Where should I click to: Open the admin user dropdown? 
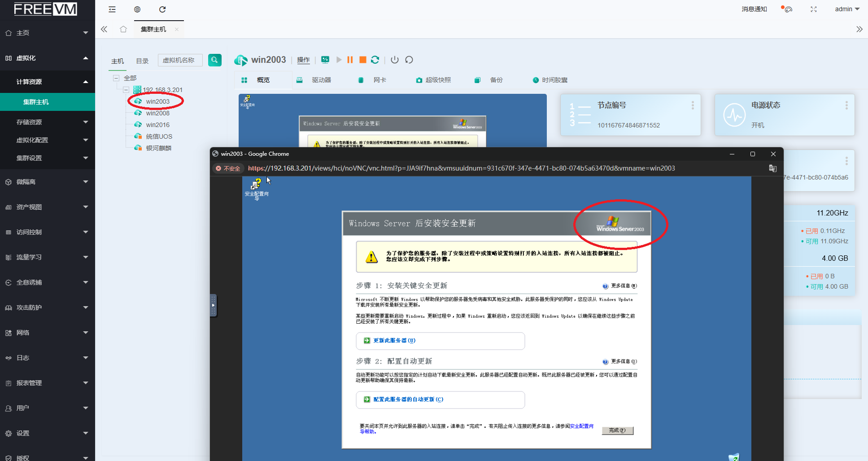[x=846, y=9]
